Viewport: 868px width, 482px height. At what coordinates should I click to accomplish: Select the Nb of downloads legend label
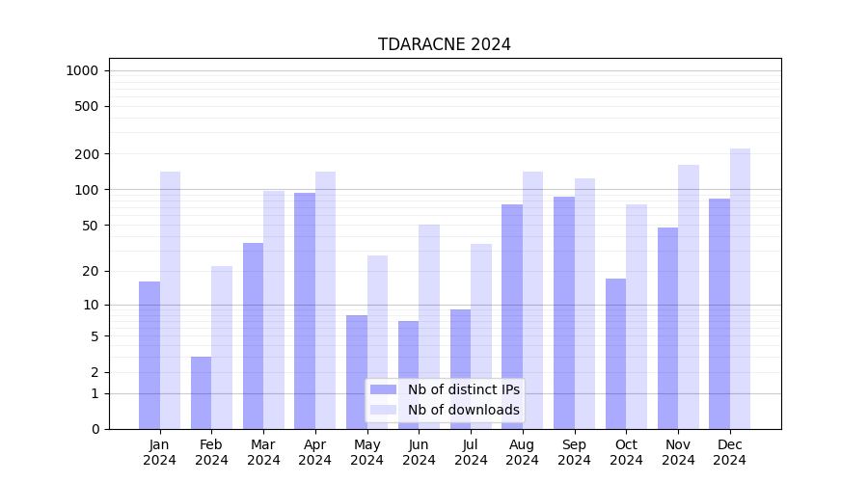coord(463,410)
